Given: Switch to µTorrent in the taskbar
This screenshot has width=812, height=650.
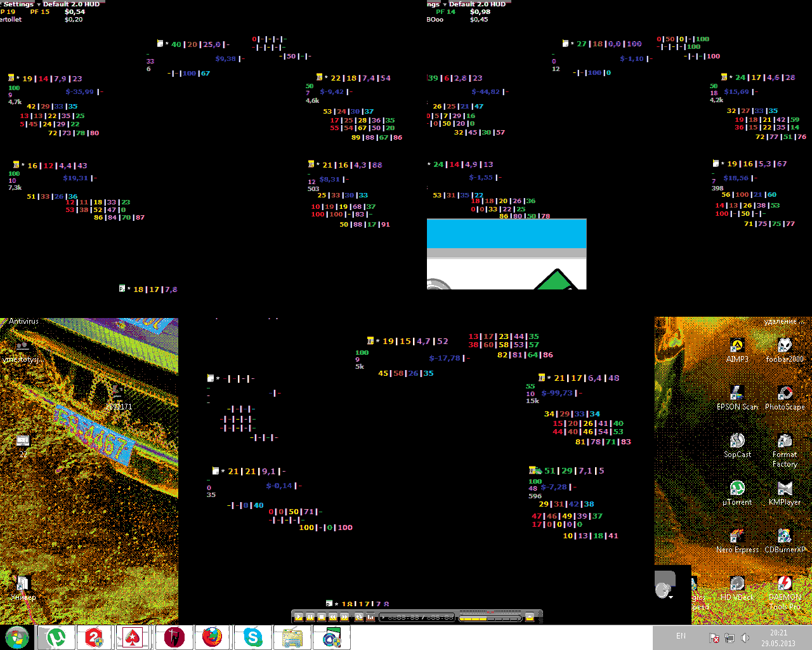Looking at the screenshot, I should pyautogui.click(x=56, y=637).
